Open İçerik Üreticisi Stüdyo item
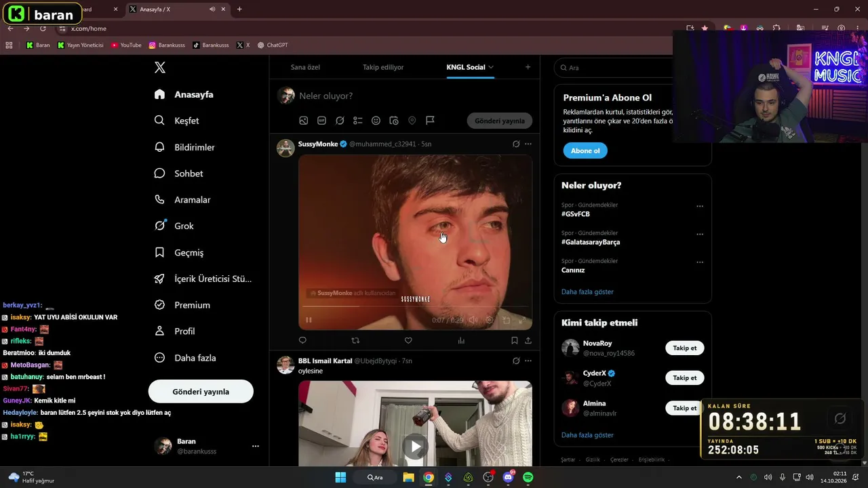Viewport: 868px width, 488px height. coord(203,279)
